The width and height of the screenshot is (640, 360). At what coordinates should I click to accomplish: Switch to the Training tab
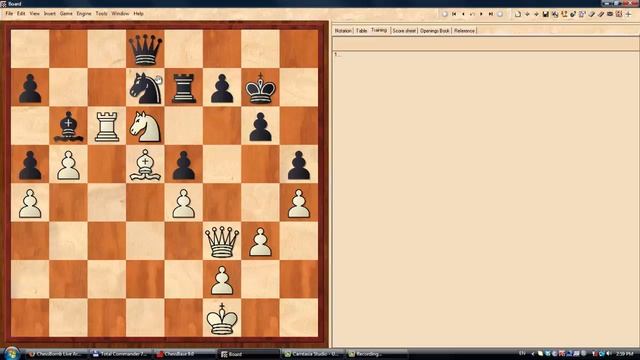click(x=379, y=30)
